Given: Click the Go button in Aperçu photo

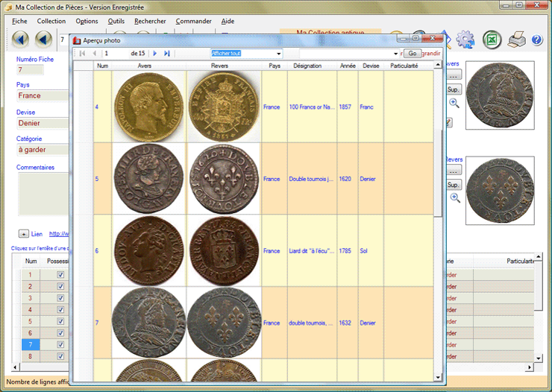Looking at the screenshot, I should click(x=413, y=54).
